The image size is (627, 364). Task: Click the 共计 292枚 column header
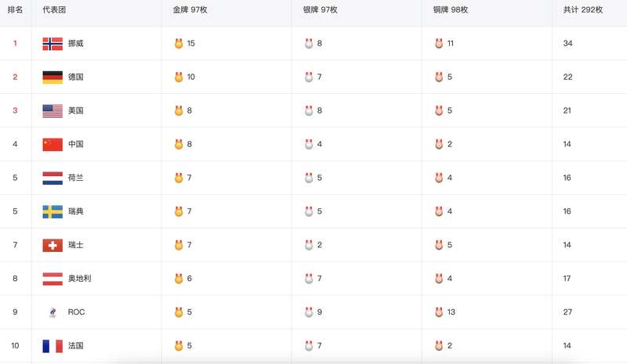click(583, 9)
